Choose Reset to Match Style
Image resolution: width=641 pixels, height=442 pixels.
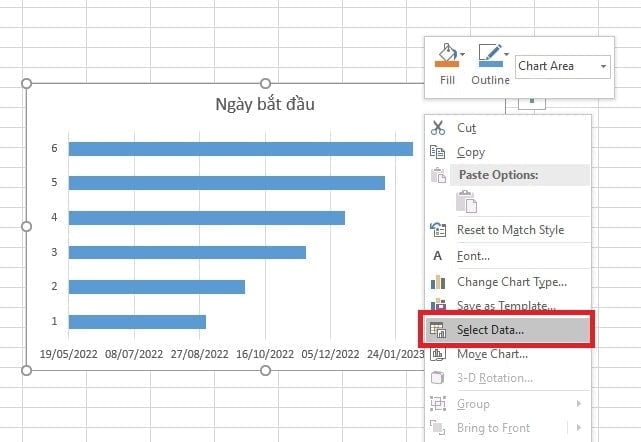click(511, 230)
